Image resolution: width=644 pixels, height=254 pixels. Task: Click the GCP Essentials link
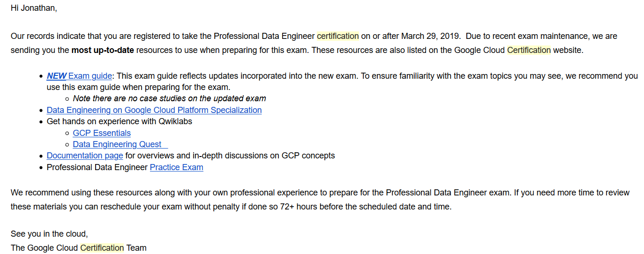102,133
